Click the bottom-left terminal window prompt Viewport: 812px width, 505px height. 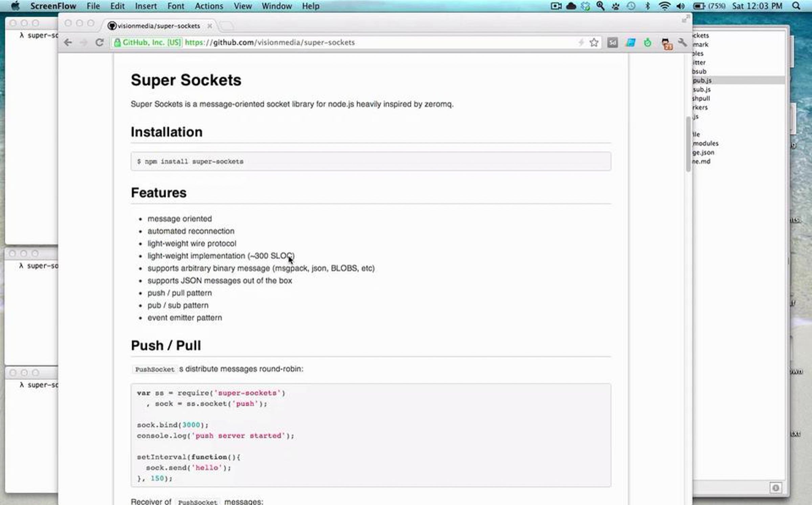pos(39,385)
